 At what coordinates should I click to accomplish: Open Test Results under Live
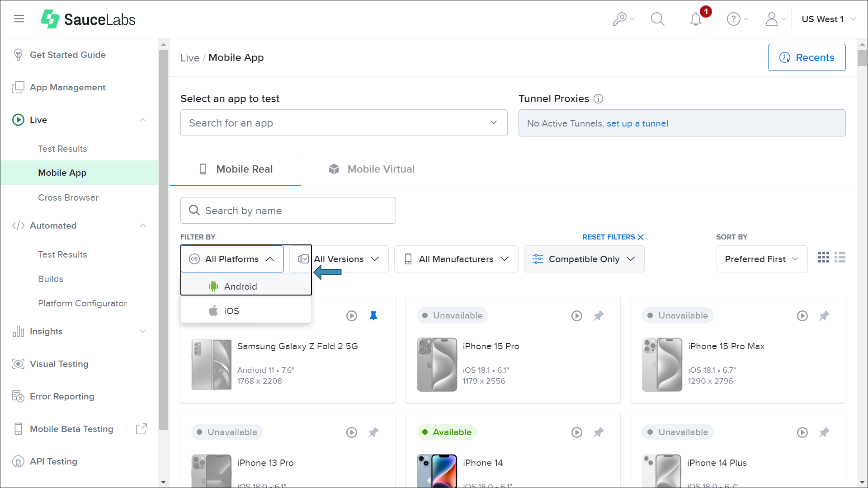pyautogui.click(x=62, y=149)
